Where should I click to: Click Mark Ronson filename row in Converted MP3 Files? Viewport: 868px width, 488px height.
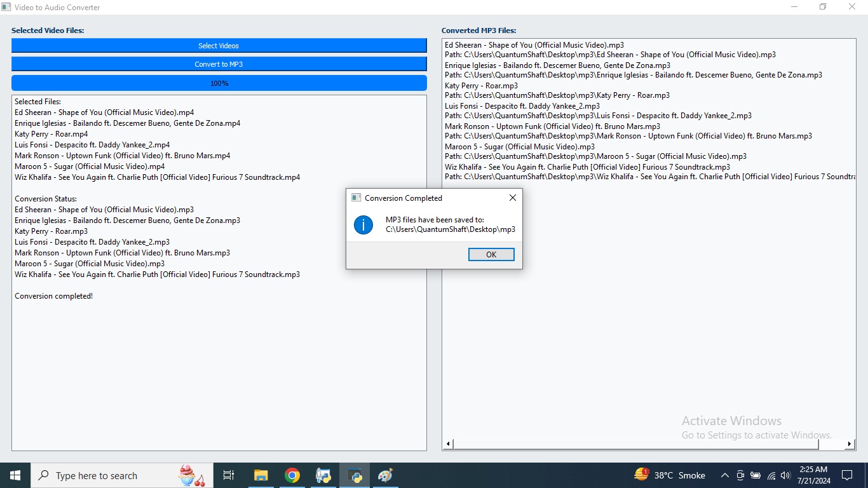point(553,126)
